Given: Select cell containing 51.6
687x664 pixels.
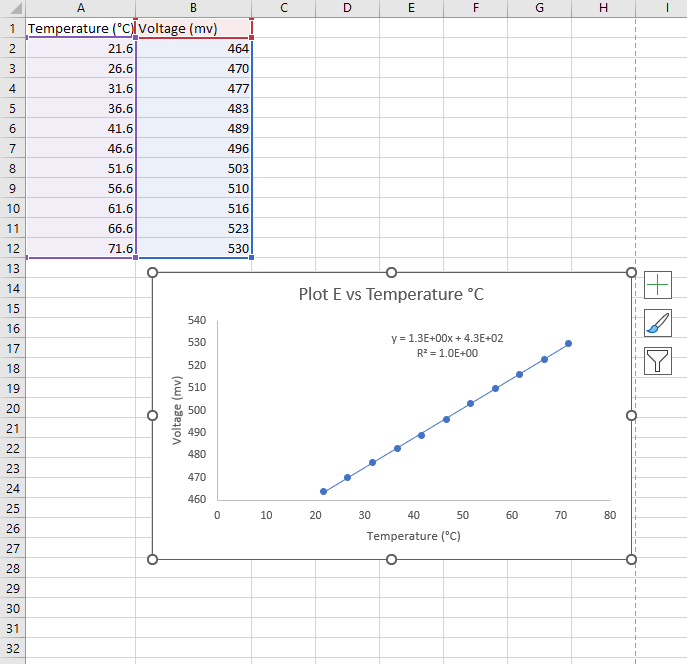Looking at the screenshot, I should 81,168.
